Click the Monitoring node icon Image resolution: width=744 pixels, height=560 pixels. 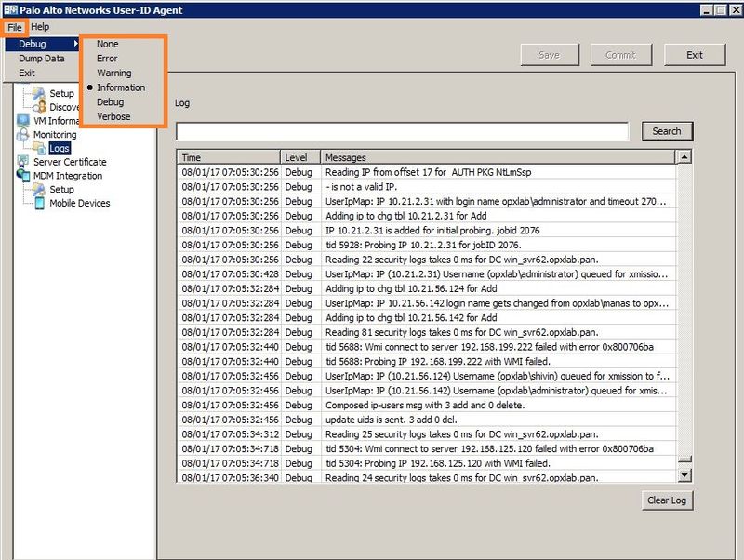tap(24, 135)
